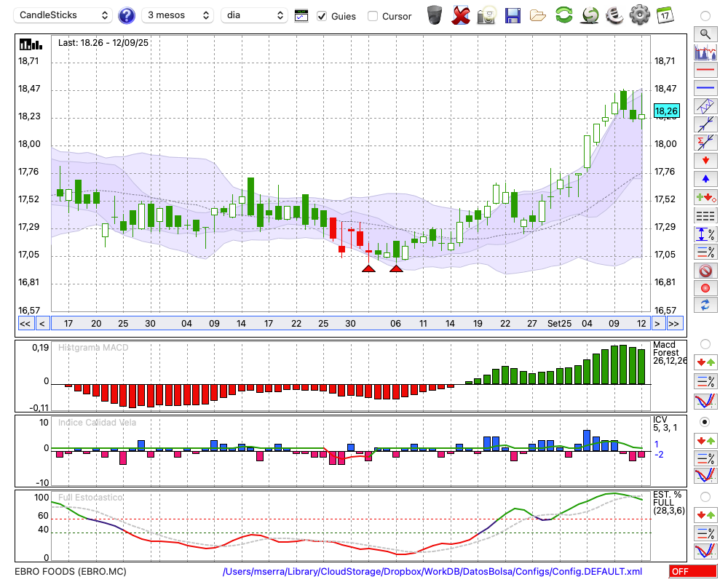
Task: Click the open folder icon
Action: point(538,16)
